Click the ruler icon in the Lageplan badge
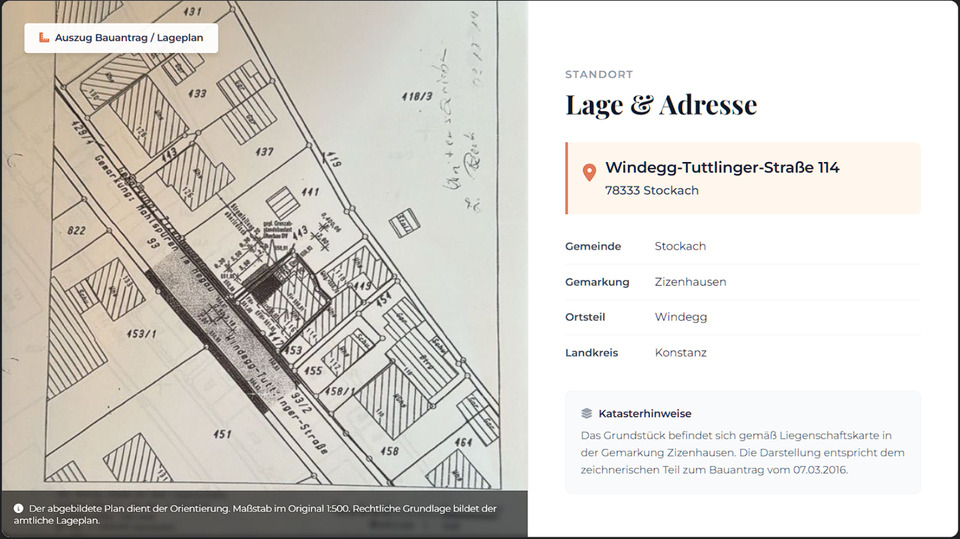Viewport: 960px width, 539px height. pos(43,38)
